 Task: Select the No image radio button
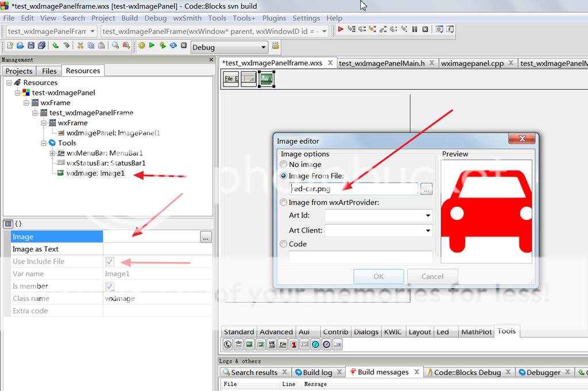pyautogui.click(x=283, y=164)
